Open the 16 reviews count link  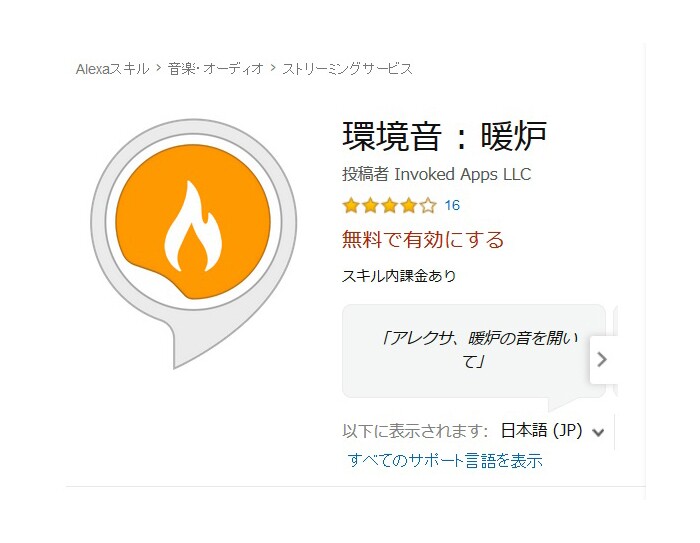pyautogui.click(x=452, y=205)
